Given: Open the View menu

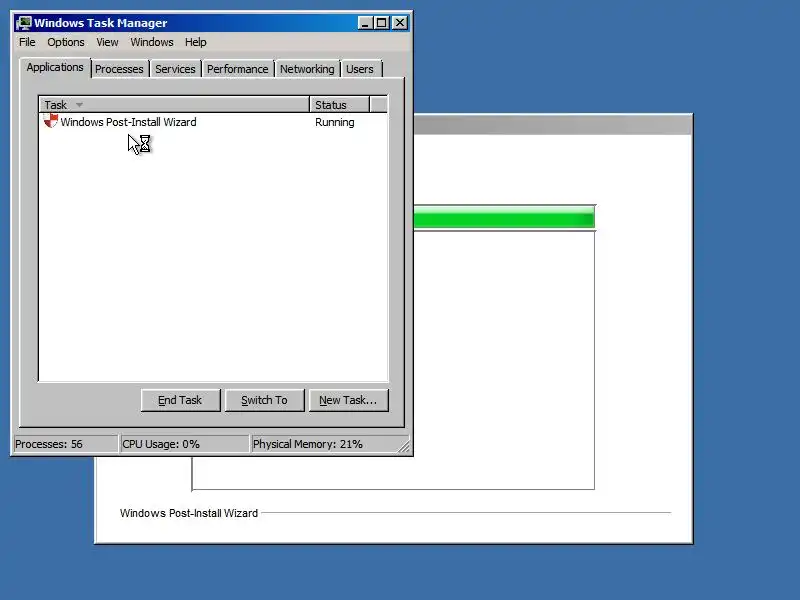Looking at the screenshot, I should click(107, 42).
